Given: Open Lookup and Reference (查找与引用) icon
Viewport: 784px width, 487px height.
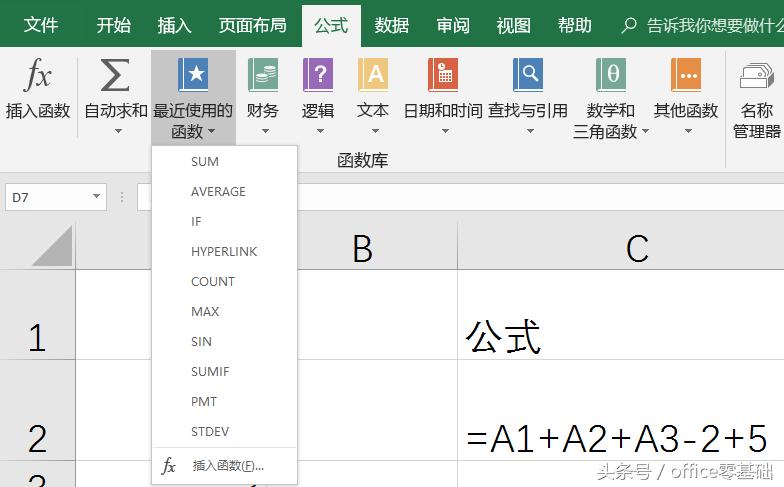Looking at the screenshot, I should [528, 74].
